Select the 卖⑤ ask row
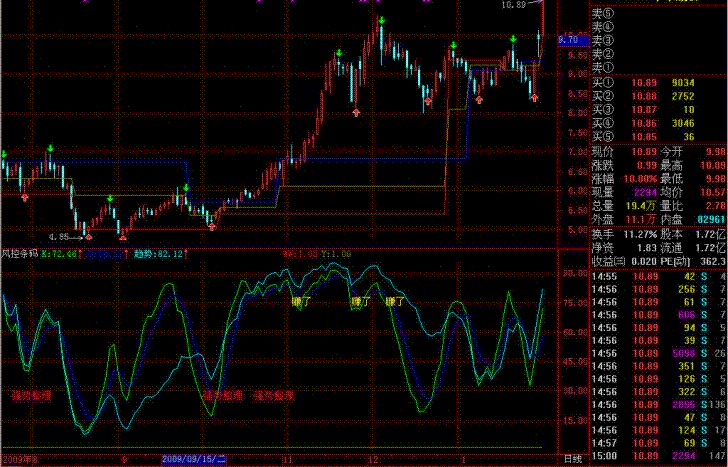Image resolution: width=728 pixels, height=467 pixels. coord(658,14)
